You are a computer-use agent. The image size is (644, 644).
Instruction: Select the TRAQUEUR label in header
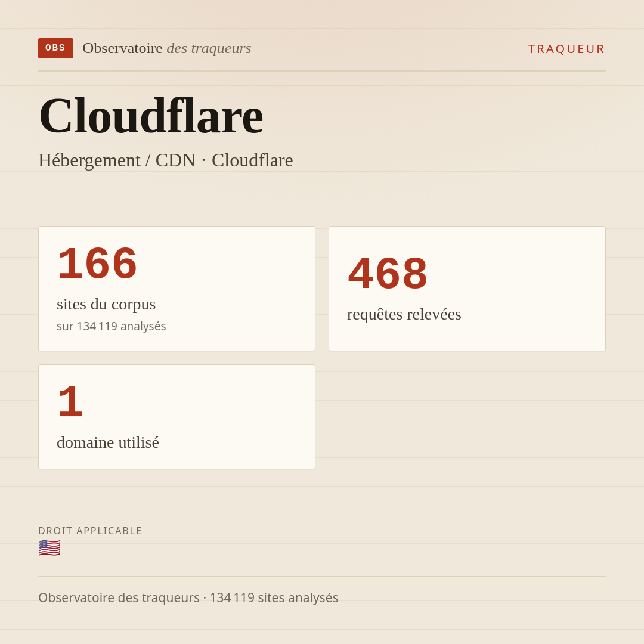click(x=566, y=49)
